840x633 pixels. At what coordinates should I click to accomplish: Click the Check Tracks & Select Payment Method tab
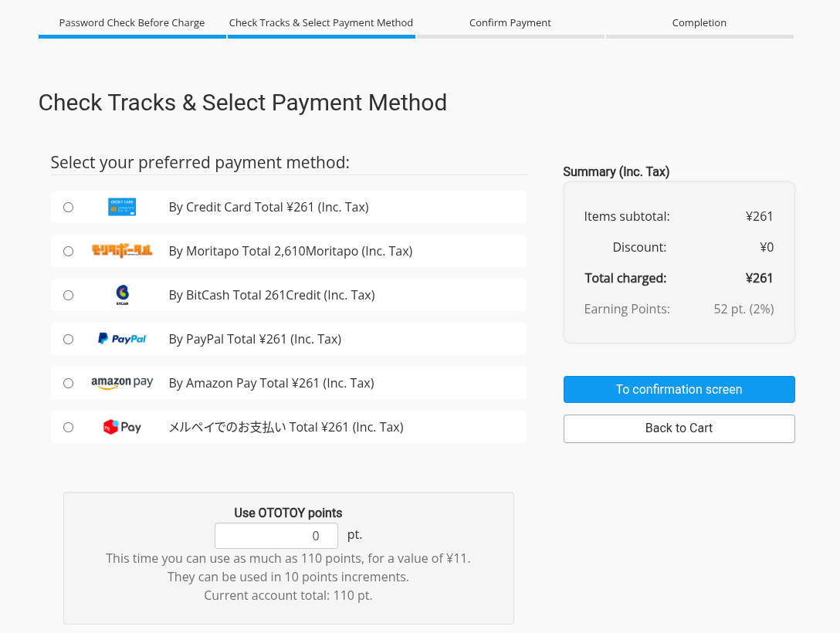click(x=321, y=23)
